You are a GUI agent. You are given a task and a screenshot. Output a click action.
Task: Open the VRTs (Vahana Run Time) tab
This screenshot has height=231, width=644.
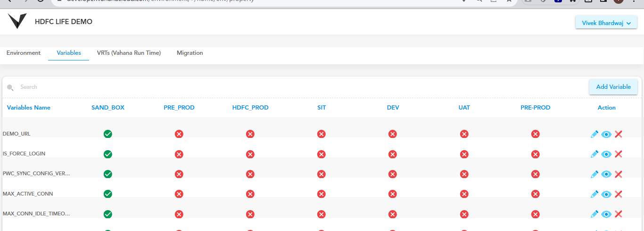coord(129,53)
